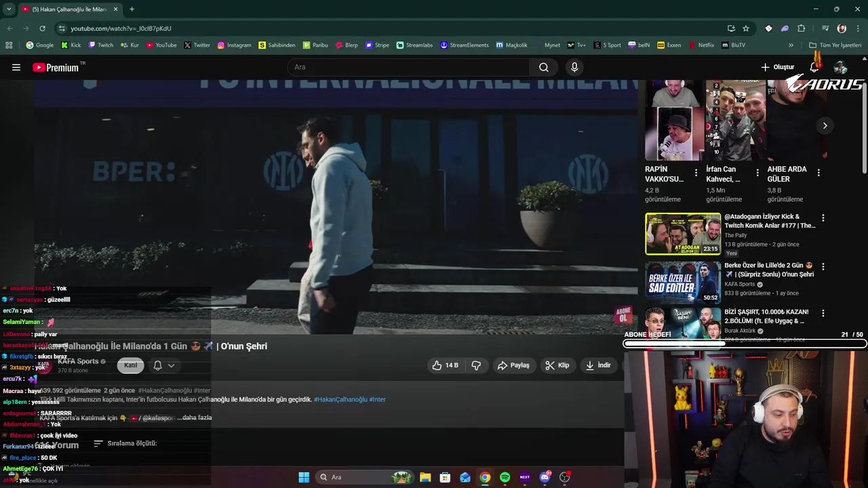This screenshot has height=488, width=868.
Task: Open the Google bookmark
Action: [x=39, y=45]
